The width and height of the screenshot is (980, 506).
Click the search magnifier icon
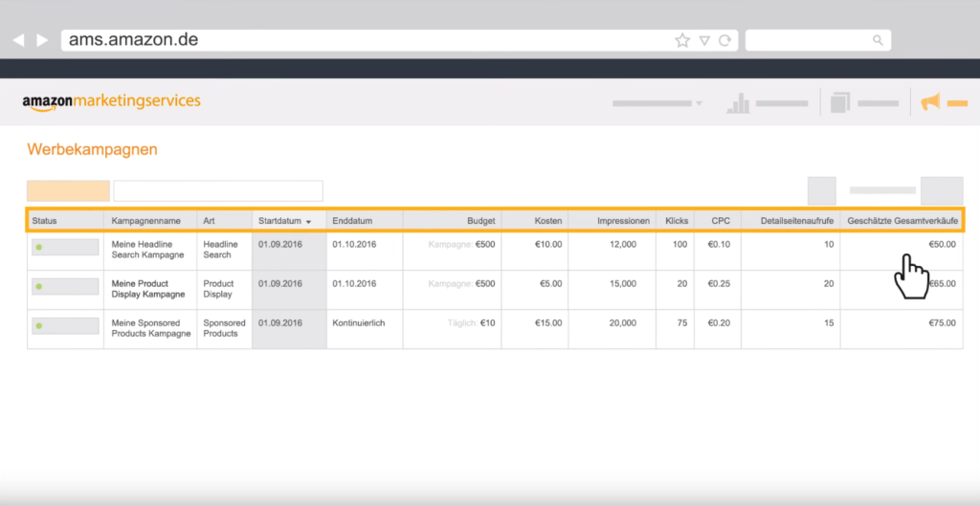[x=878, y=40]
